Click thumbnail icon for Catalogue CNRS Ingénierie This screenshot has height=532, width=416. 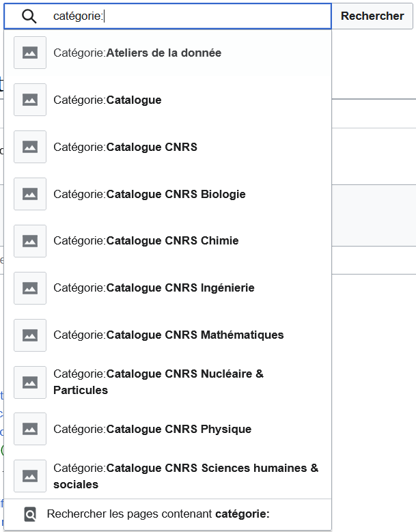[x=30, y=288]
